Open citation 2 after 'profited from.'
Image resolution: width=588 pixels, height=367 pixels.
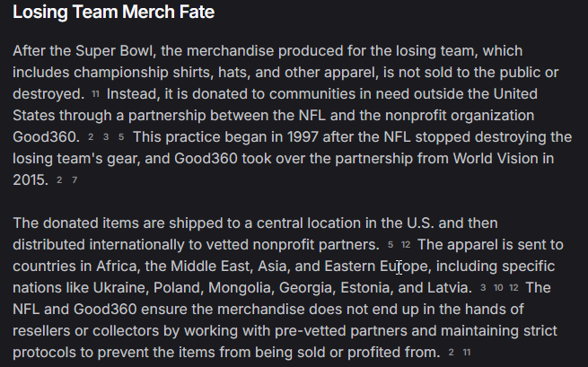point(452,353)
